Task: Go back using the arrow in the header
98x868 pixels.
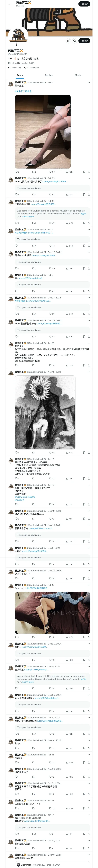Action: [9, 4]
